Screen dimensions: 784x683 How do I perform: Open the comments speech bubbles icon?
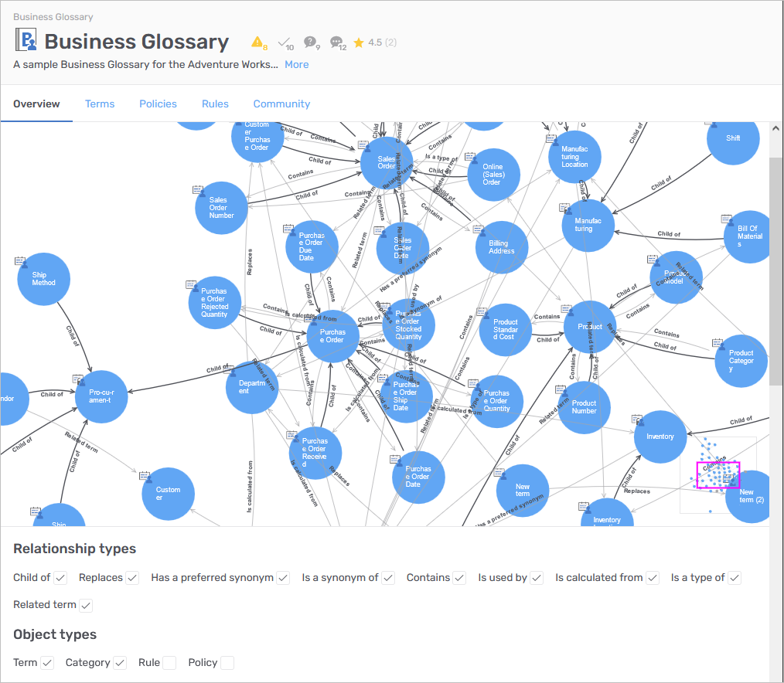pos(336,42)
